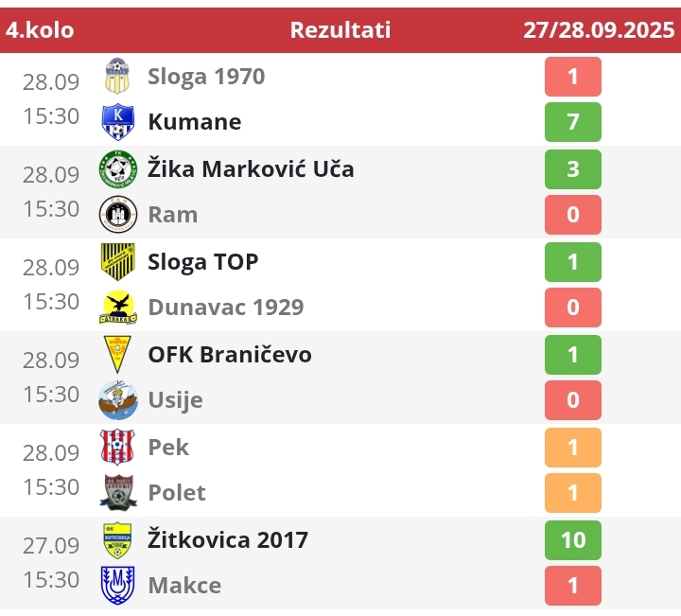
Task: Click the Kumane club crest
Action: [x=118, y=122]
